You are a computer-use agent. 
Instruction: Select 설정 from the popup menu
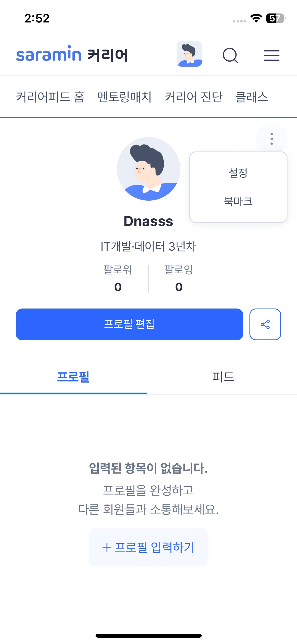238,173
